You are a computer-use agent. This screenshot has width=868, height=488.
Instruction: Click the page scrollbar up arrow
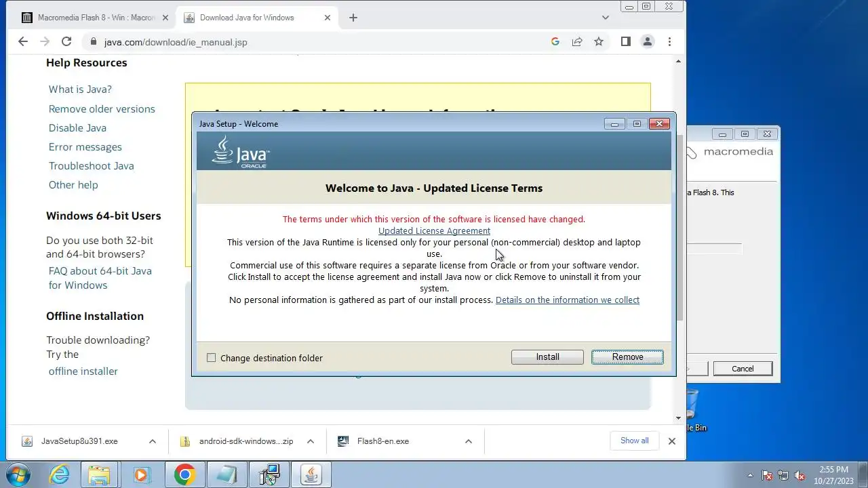tap(678, 62)
